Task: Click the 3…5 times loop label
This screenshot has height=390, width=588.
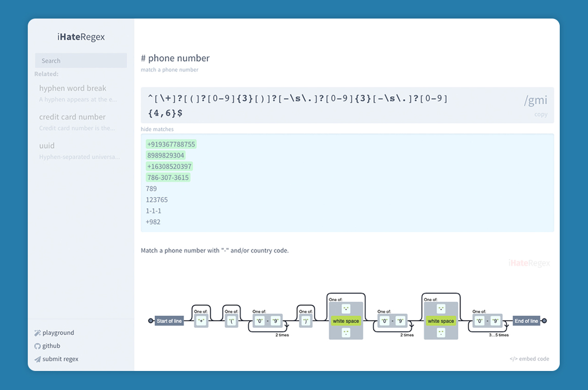Action: coord(499,335)
